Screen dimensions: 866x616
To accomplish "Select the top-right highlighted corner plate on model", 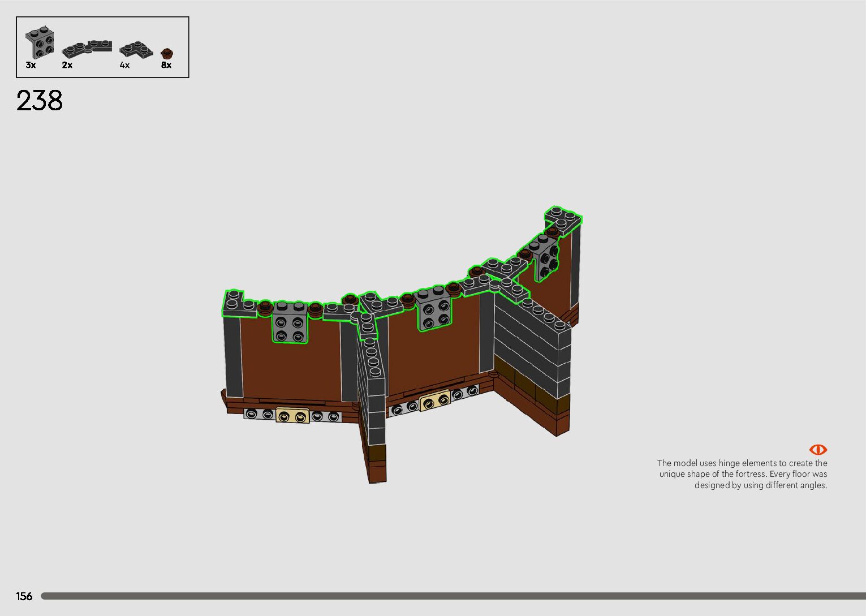I will 563,219.
